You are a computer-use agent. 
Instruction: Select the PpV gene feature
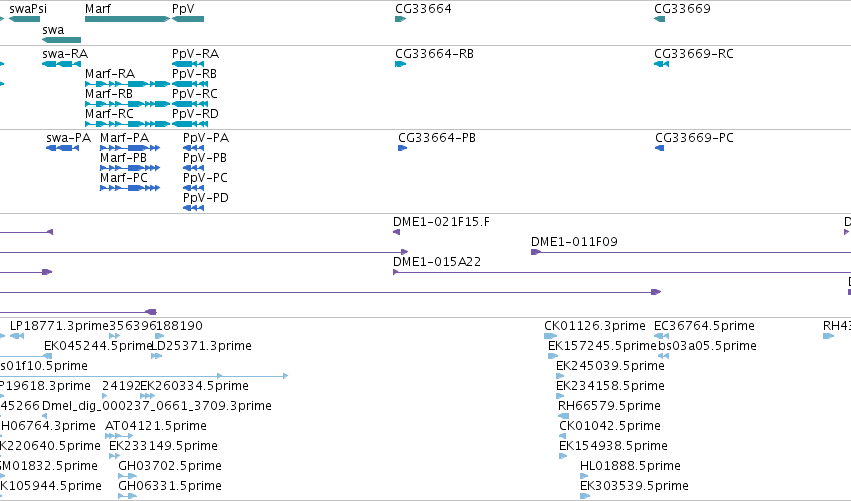(x=188, y=19)
